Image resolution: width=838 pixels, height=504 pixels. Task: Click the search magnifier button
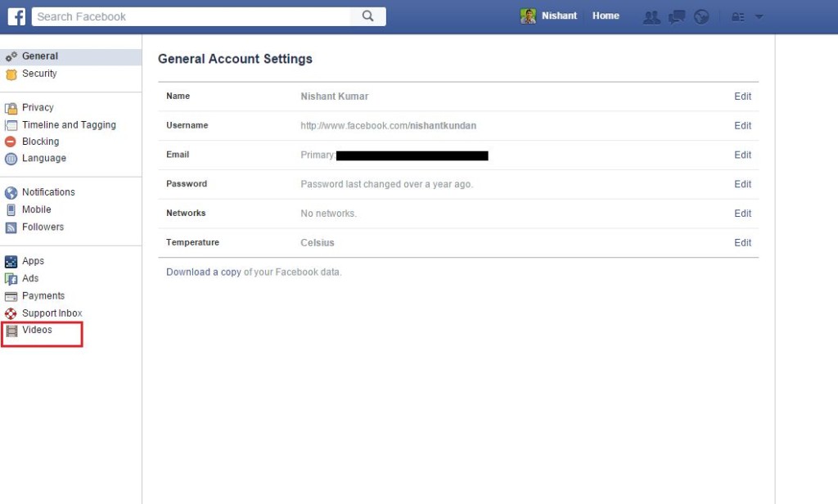coord(367,16)
